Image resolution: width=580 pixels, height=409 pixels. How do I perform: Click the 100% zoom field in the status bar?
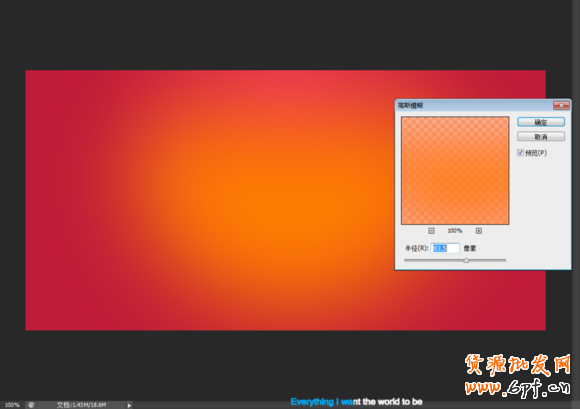tap(12, 405)
